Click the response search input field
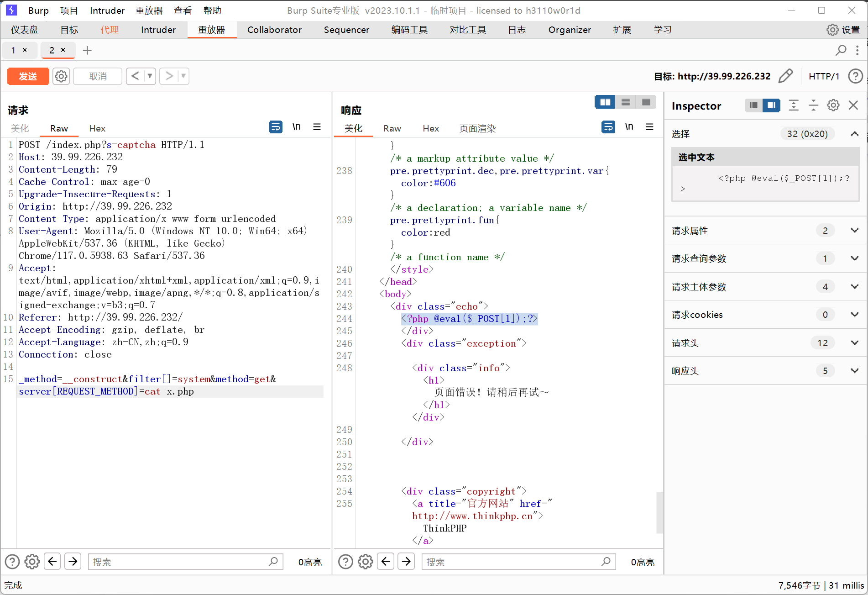Screen dimensions: 868x595 pos(519,562)
